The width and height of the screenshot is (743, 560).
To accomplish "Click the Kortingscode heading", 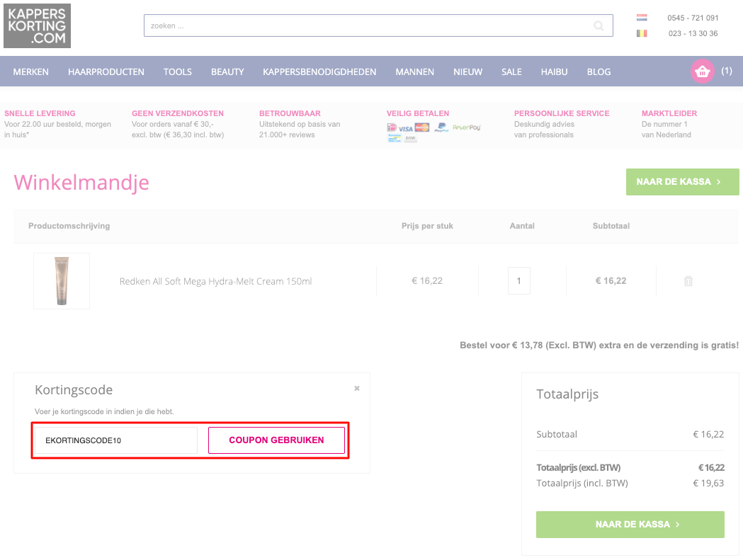I will coord(74,390).
